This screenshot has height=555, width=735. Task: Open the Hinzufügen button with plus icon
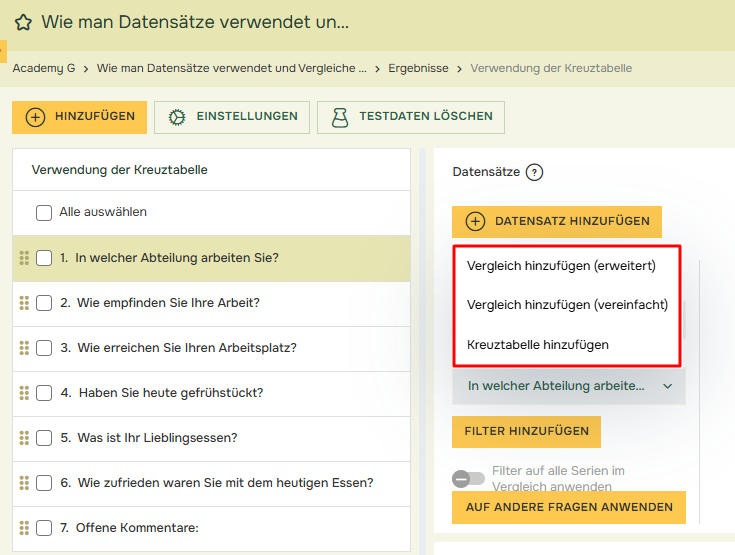pos(80,117)
